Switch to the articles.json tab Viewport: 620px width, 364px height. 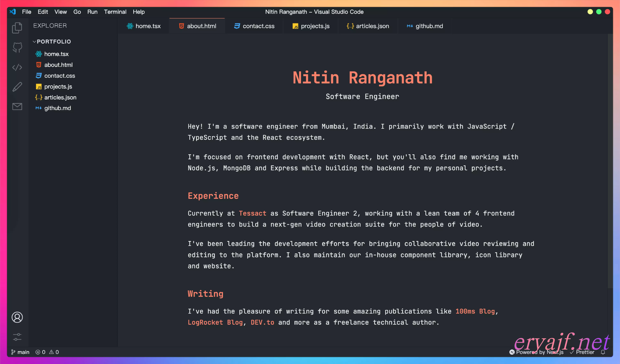368,26
